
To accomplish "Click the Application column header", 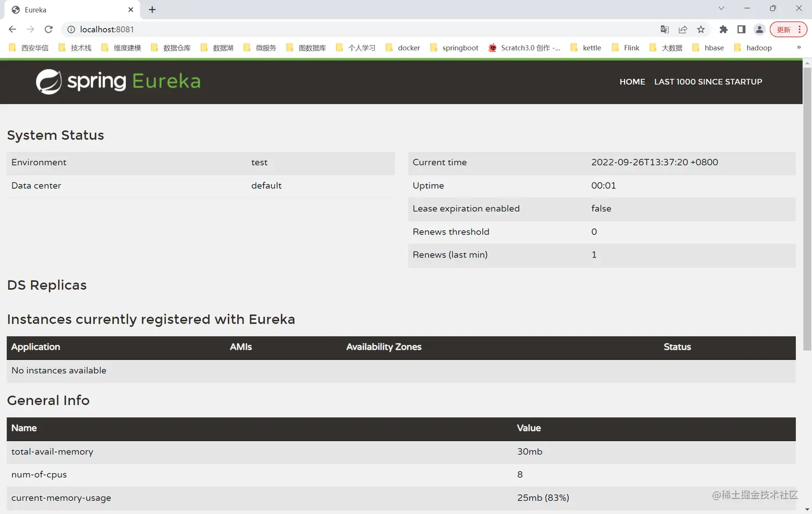I will click(36, 347).
